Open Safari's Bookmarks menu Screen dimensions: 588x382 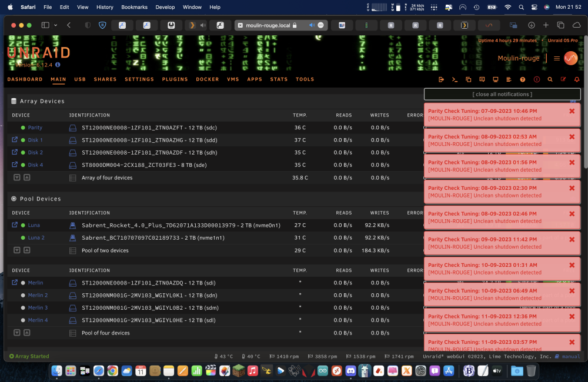click(134, 7)
